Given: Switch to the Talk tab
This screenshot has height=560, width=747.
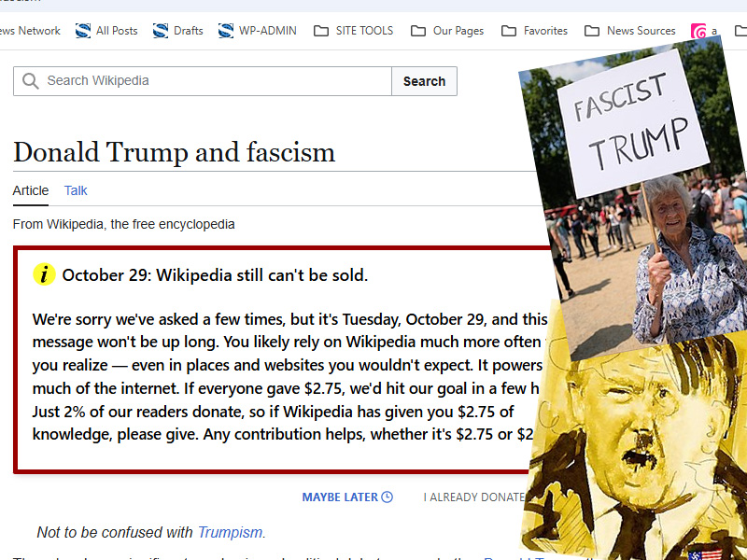Looking at the screenshot, I should pyautogui.click(x=76, y=190).
